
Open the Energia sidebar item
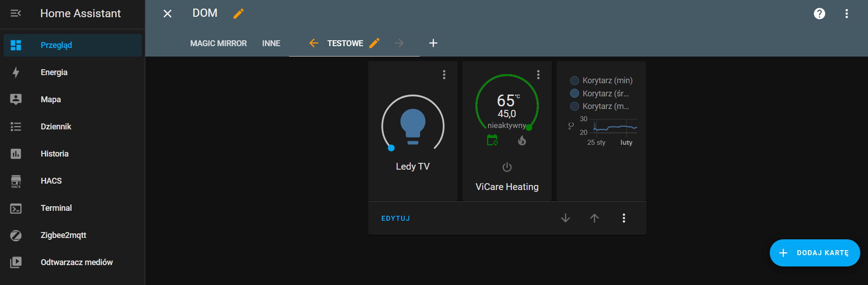pos(54,72)
